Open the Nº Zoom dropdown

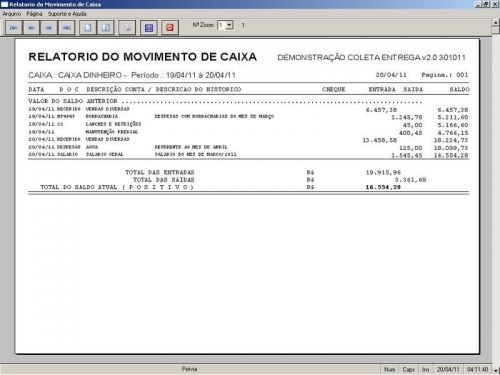point(229,25)
